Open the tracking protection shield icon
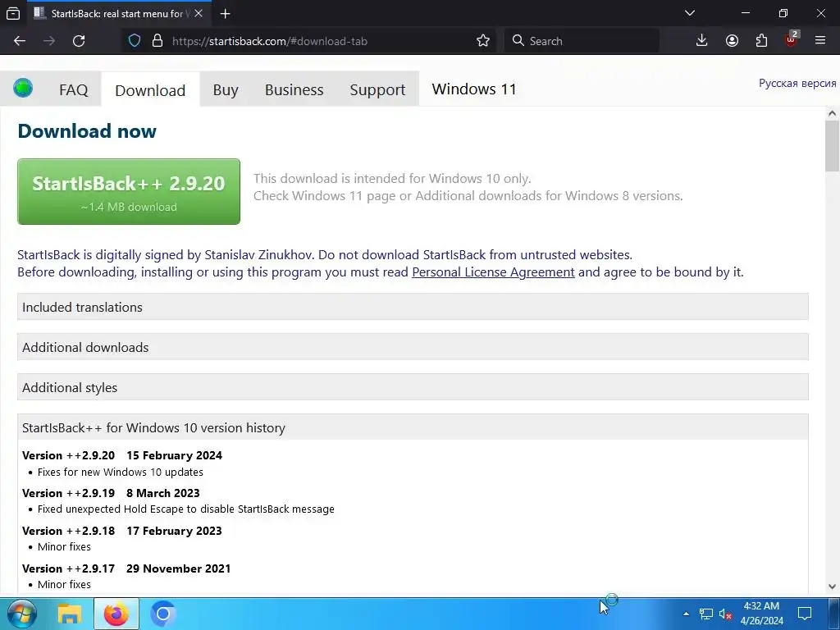840x630 pixels. (135, 41)
